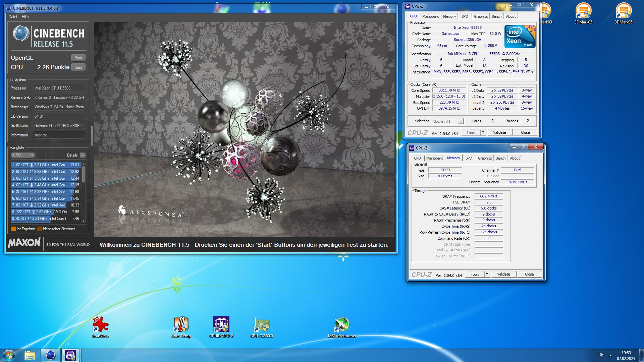Click Intel Xeon inside logo

[520, 37]
